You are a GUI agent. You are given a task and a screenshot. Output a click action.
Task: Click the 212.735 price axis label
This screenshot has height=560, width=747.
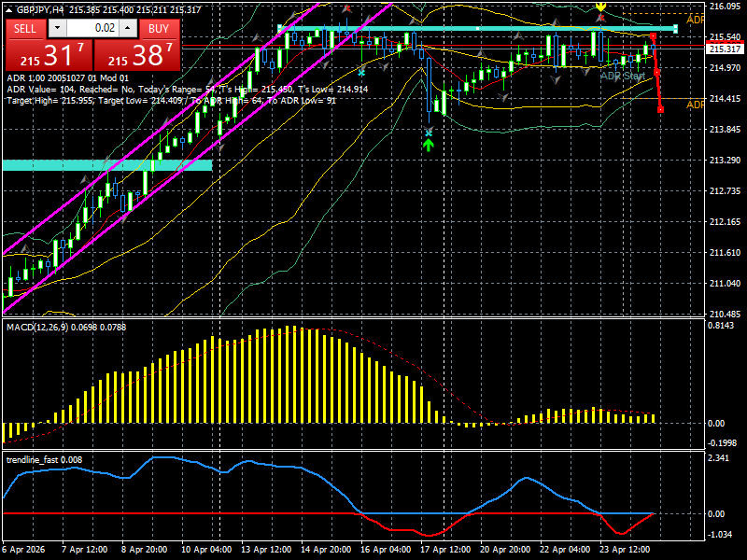click(726, 190)
